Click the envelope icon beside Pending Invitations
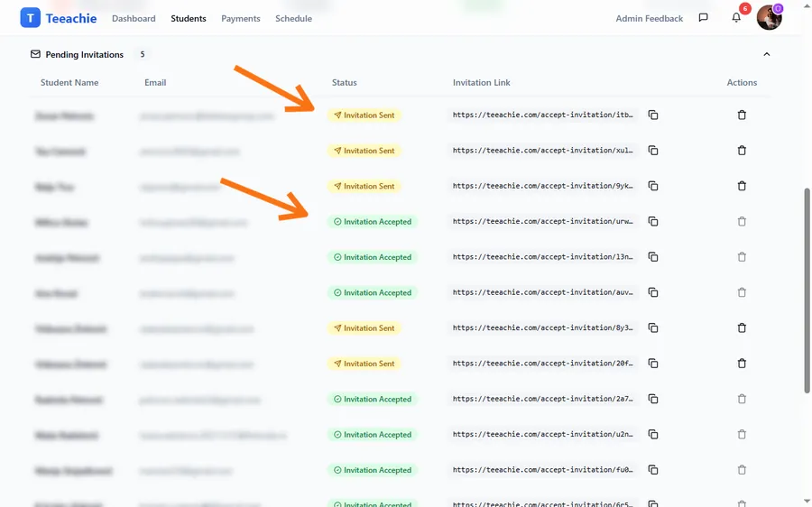The image size is (812, 507). coord(35,54)
